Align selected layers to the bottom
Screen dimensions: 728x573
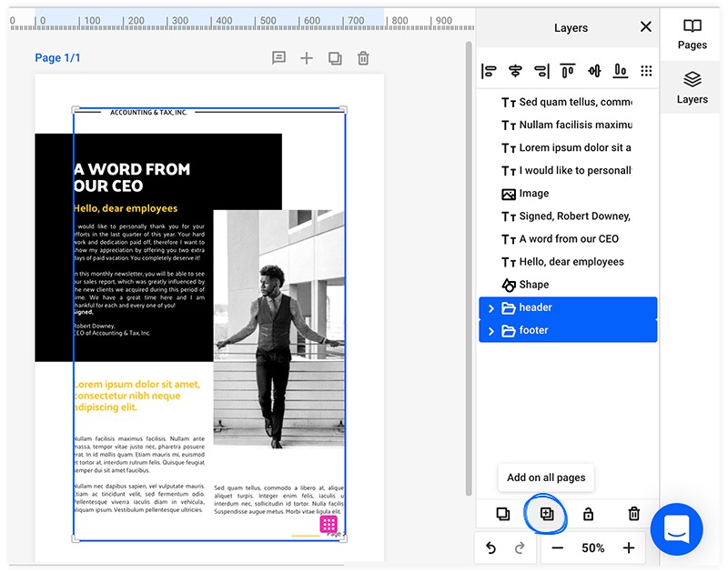(621, 71)
